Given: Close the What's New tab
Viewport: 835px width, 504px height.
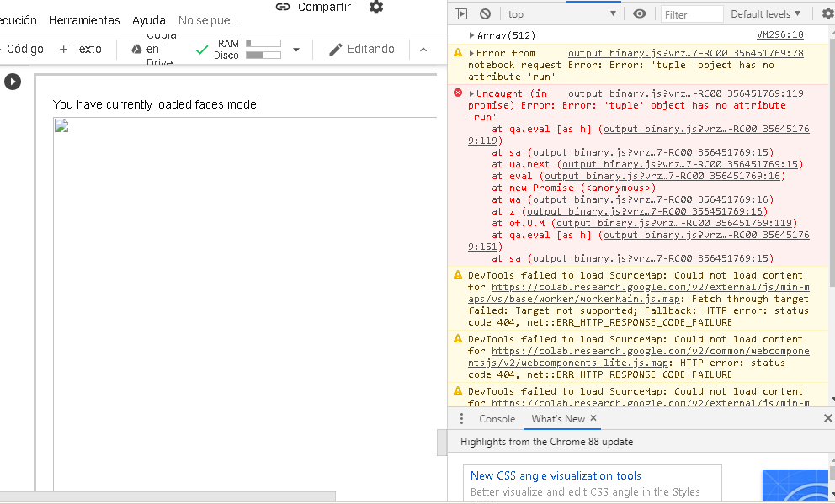Looking at the screenshot, I should 593,419.
